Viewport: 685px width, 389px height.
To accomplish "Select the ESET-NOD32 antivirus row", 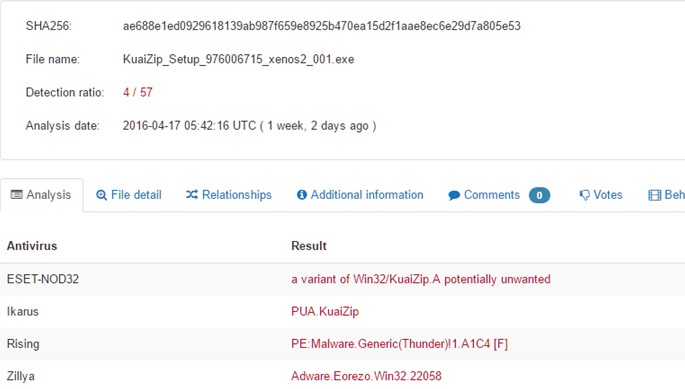I will click(342, 279).
